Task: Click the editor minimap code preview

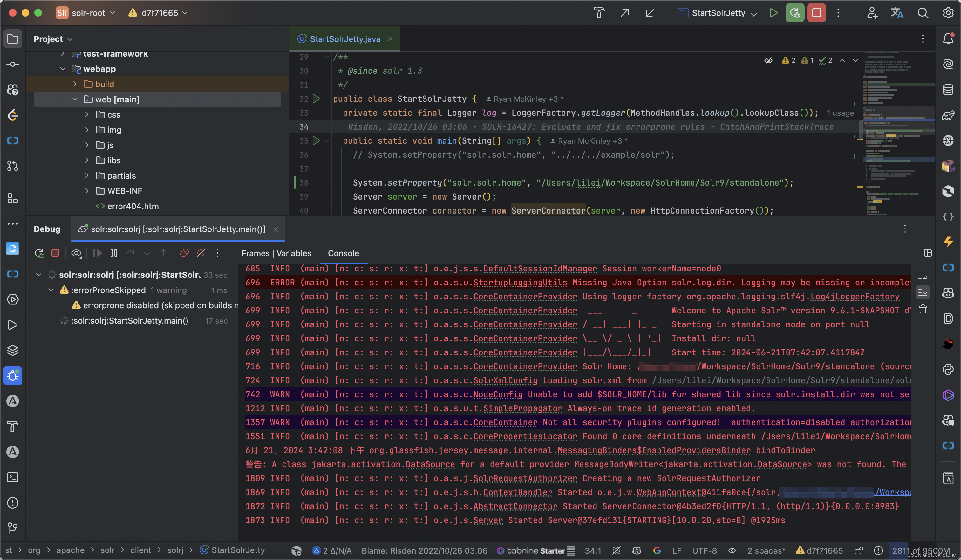Action: pos(899,133)
